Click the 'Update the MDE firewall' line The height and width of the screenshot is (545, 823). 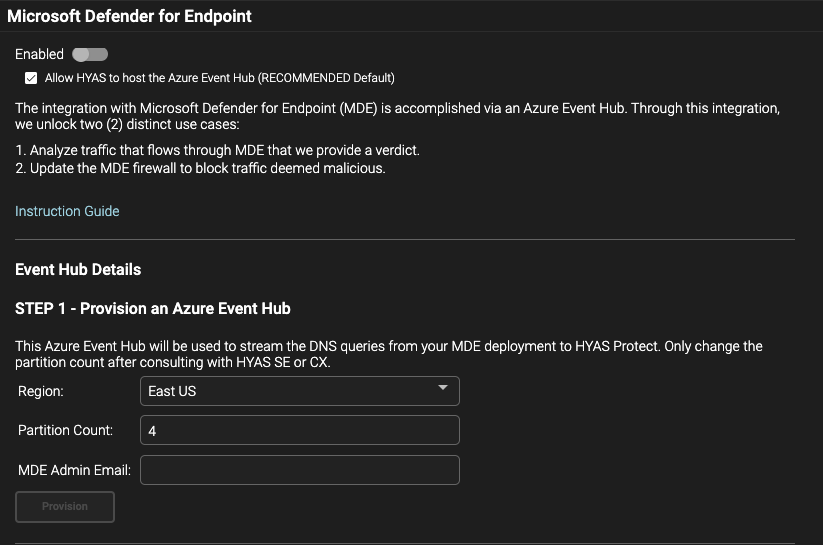point(200,168)
